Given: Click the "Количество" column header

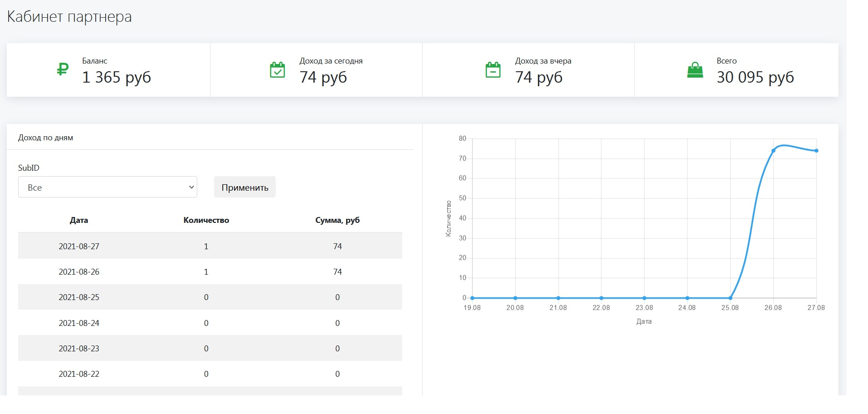Looking at the screenshot, I should 206,220.
